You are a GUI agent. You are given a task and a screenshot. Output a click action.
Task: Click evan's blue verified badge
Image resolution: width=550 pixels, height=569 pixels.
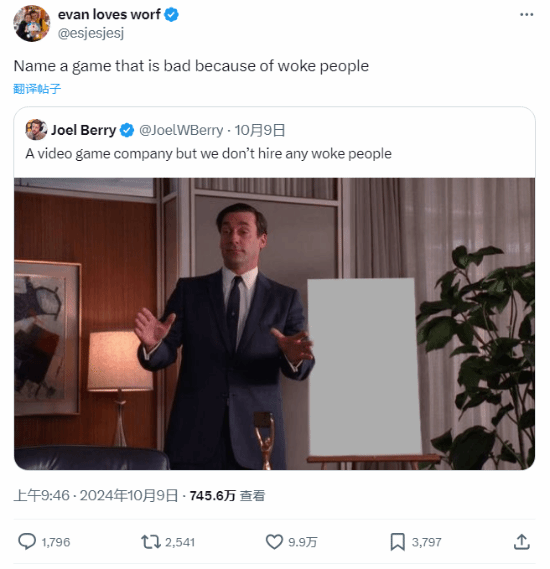pos(171,15)
